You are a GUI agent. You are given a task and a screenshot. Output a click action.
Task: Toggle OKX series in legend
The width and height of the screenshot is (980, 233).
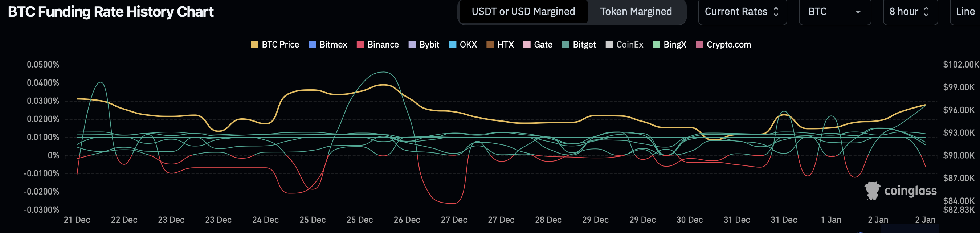click(x=463, y=45)
